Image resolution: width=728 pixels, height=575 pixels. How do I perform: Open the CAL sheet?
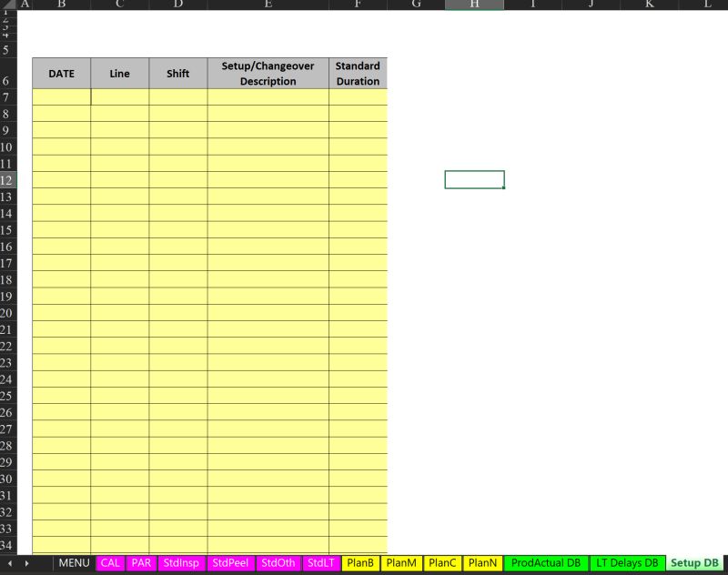coord(109,562)
